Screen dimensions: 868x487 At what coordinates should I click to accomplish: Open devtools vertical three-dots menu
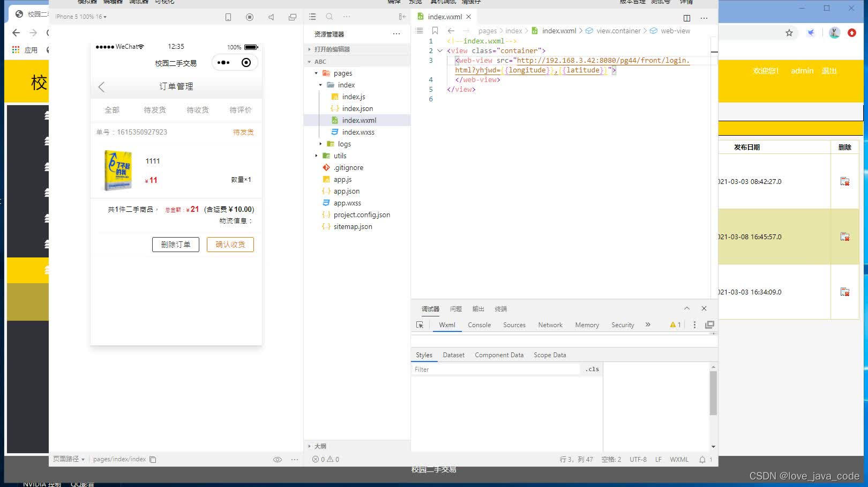click(x=695, y=325)
